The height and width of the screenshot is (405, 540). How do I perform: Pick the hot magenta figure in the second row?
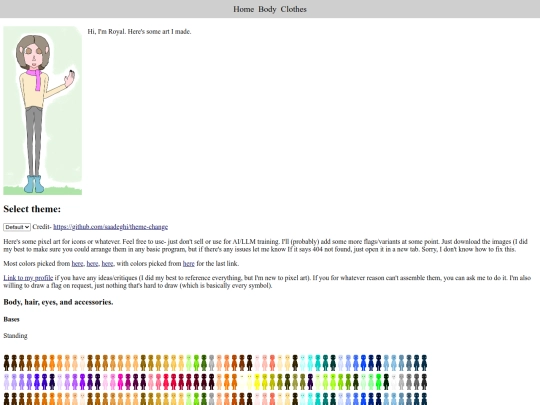pyautogui.click(x=120, y=382)
